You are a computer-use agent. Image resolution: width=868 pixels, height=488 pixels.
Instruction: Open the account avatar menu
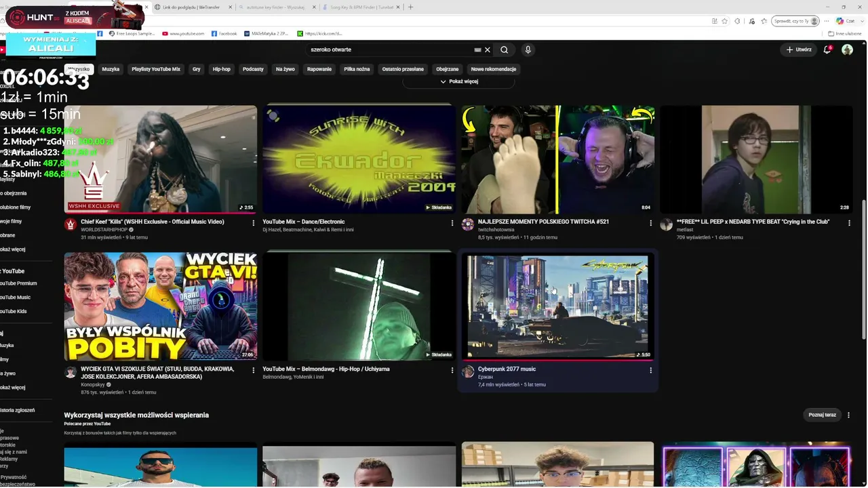coord(847,49)
